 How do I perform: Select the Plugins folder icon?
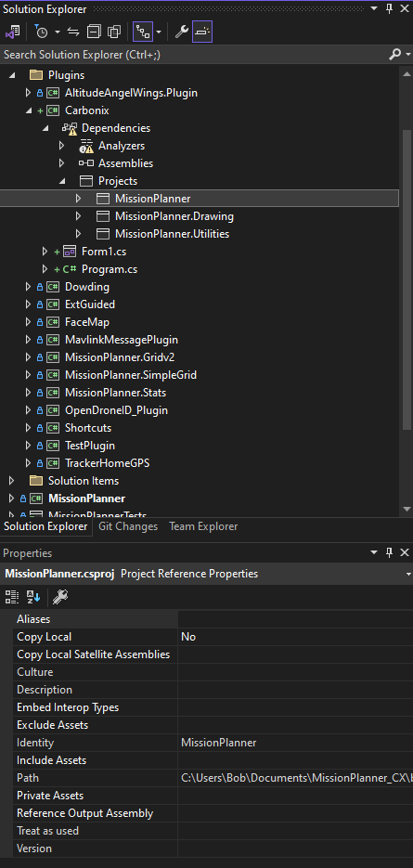(36, 75)
